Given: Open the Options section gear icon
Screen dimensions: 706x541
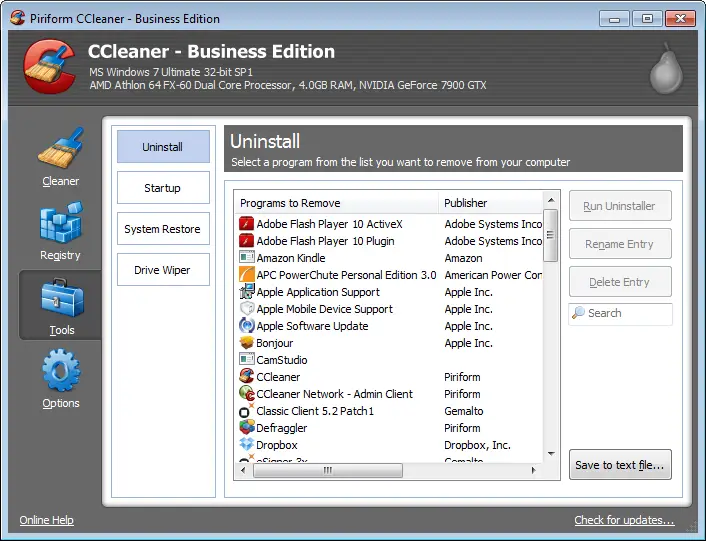Looking at the screenshot, I should [x=61, y=370].
